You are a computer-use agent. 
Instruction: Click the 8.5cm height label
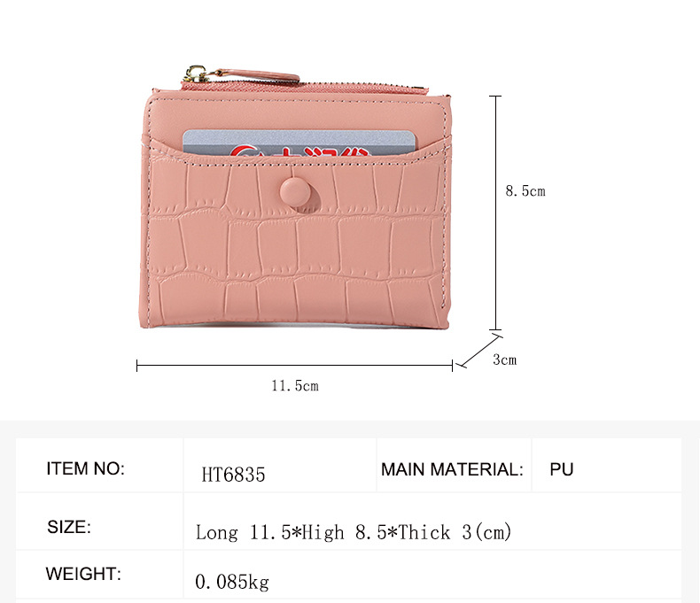point(525,191)
